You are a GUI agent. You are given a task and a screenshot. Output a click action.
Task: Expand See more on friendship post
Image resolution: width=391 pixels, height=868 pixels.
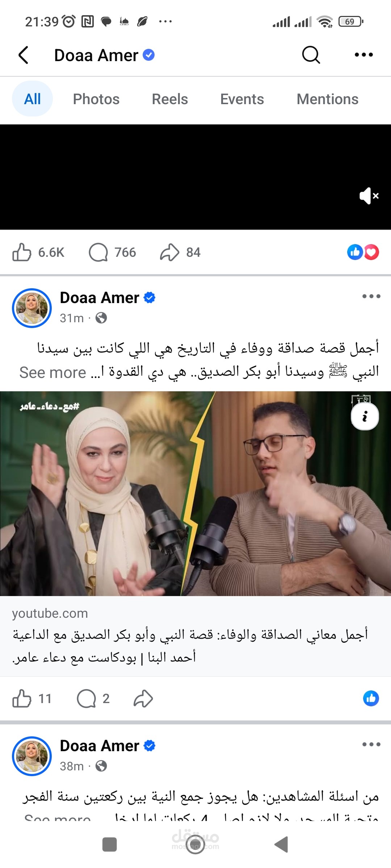click(x=53, y=373)
